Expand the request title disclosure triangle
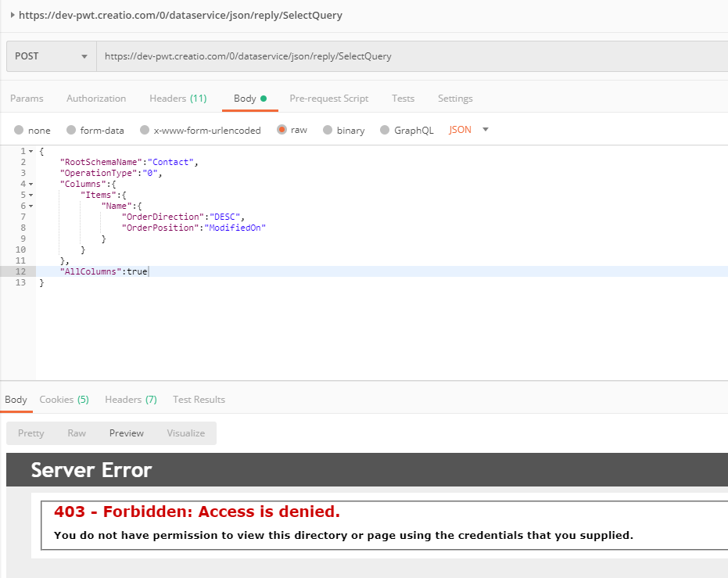 tap(13, 15)
